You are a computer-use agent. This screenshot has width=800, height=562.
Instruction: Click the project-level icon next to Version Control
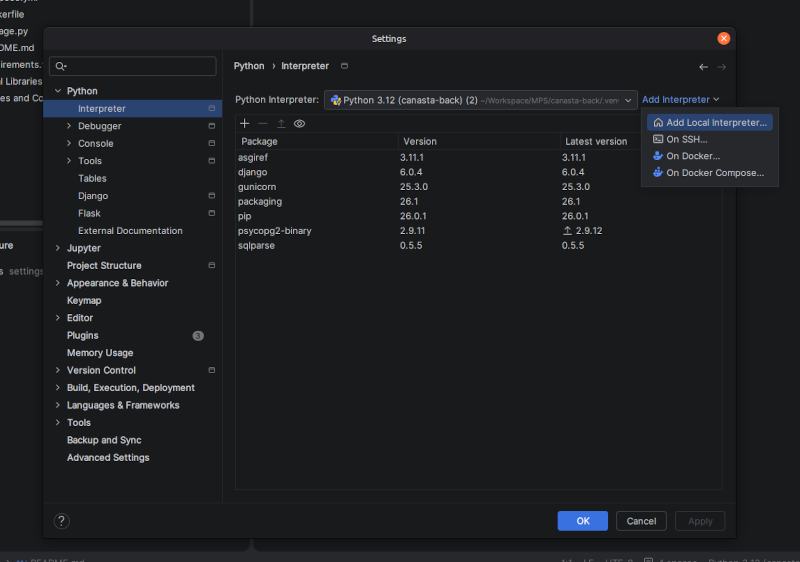212,371
